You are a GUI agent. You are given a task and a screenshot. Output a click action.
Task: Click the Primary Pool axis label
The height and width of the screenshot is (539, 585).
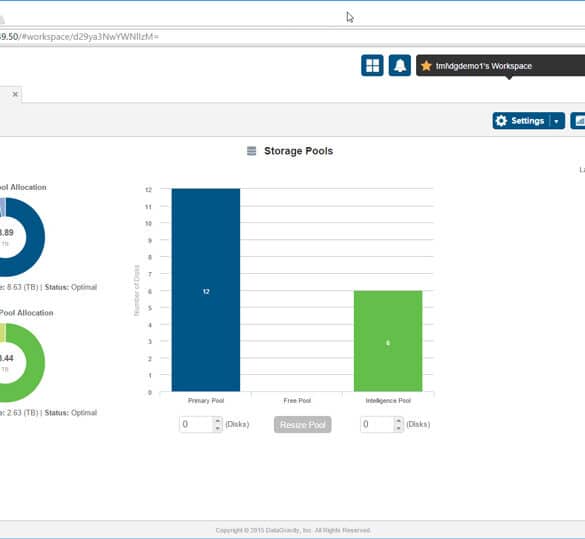[x=206, y=401]
